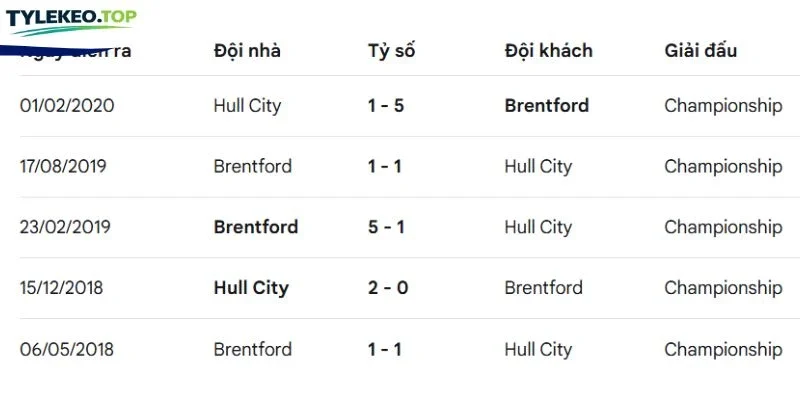Open the 2 - 0 score result
The image size is (800, 400).
pos(388,288)
